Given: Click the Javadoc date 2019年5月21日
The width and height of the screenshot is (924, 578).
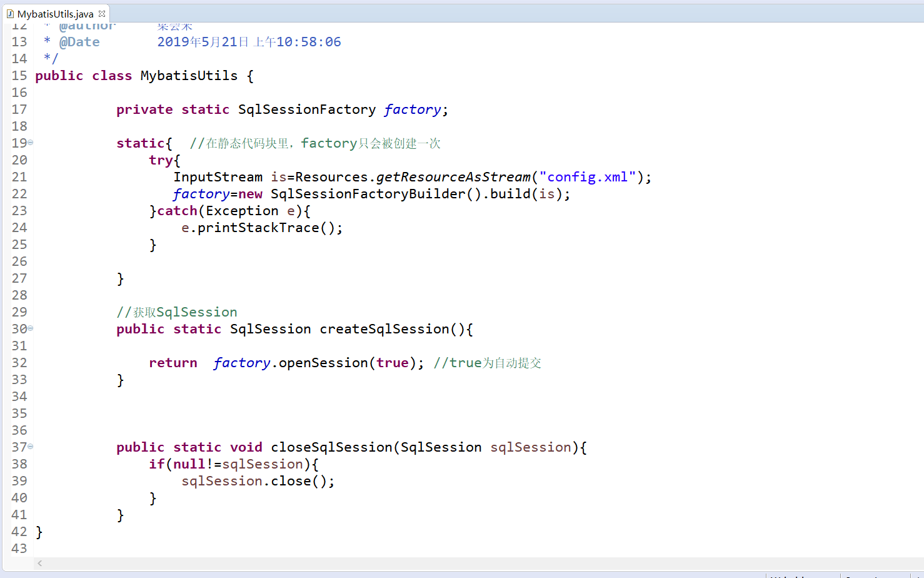Looking at the screenshot, I should [x=203, y=42].
